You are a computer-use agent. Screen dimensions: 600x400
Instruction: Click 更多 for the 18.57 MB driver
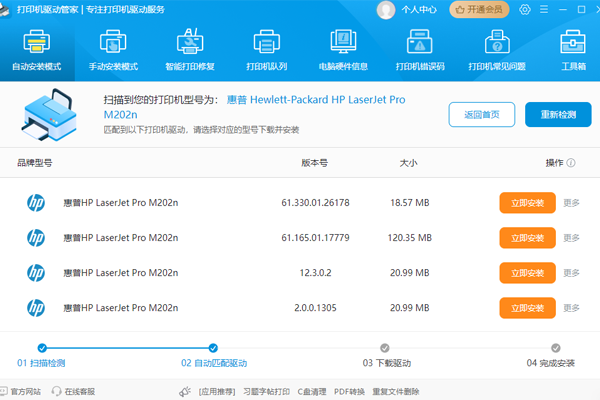pyautogui.click(x=571, y=203)
